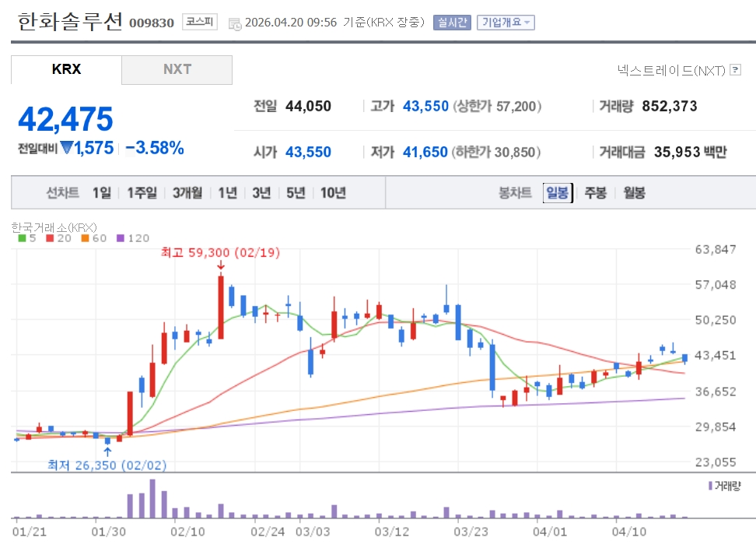The width and height of the screenshot is (756, 548).
Task: Click the 한화솔루션 stock name title
Action: point(70,21)
